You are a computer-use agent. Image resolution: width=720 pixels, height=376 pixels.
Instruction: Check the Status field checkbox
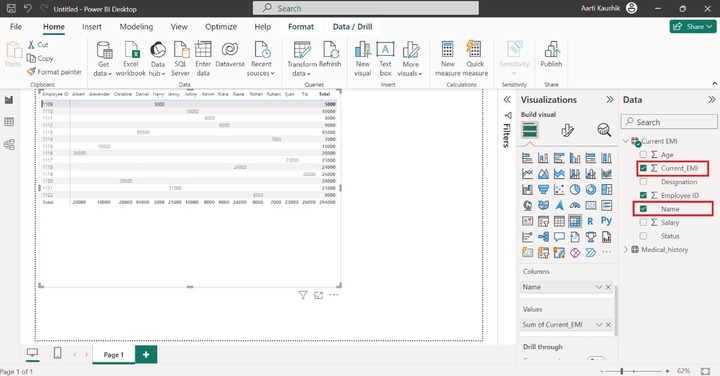tap(643, 236)
